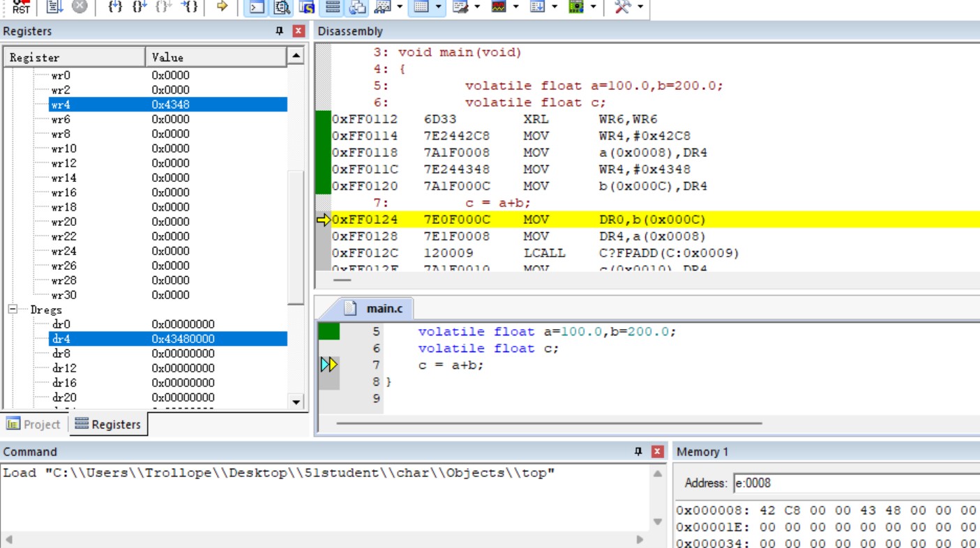Viewport: 980px width, 548px height.
Task: Click the 0x43480000 value of dr4
Action: [183, 339]
